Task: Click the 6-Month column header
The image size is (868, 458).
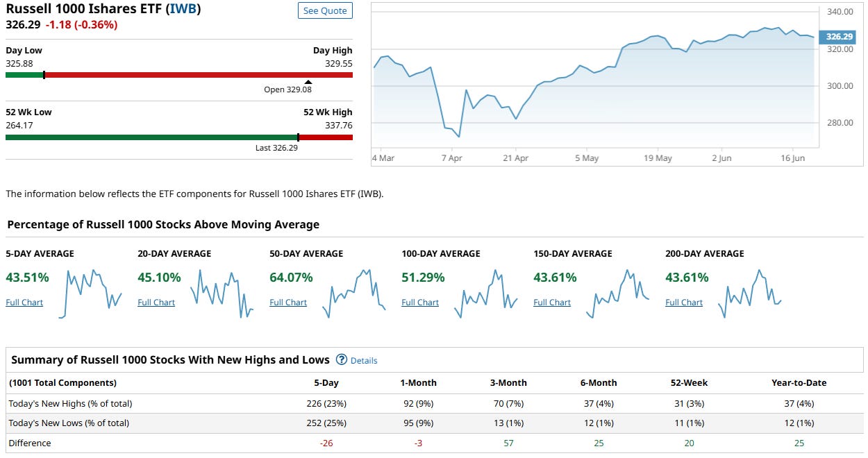Action: tap(599, 383)
